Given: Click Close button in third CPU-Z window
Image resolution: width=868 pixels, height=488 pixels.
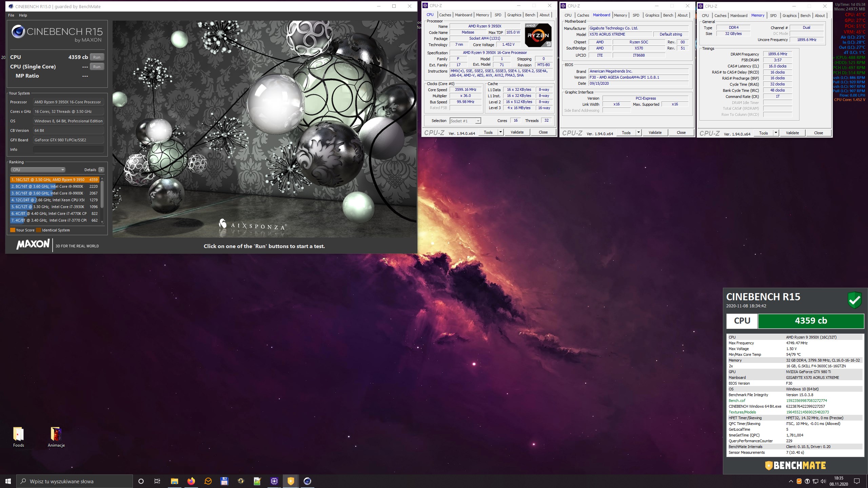Looking at the screenshot, I should pos(818,133).
